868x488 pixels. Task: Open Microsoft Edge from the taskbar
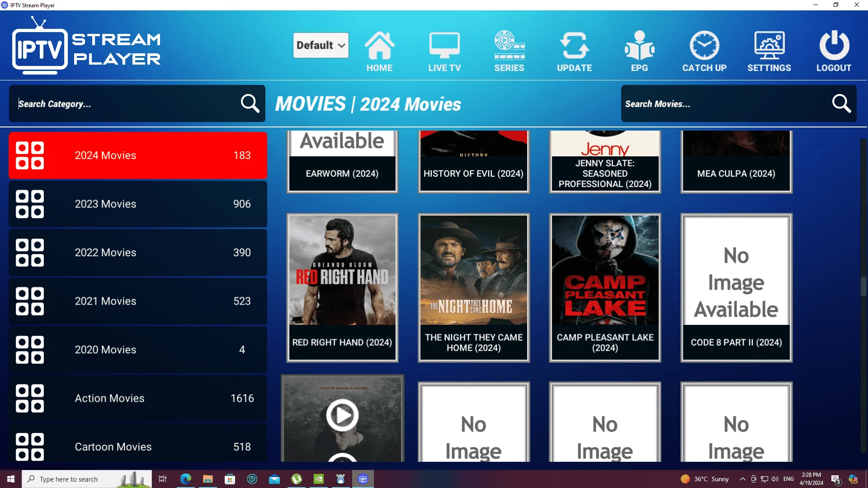pos(186,479)
